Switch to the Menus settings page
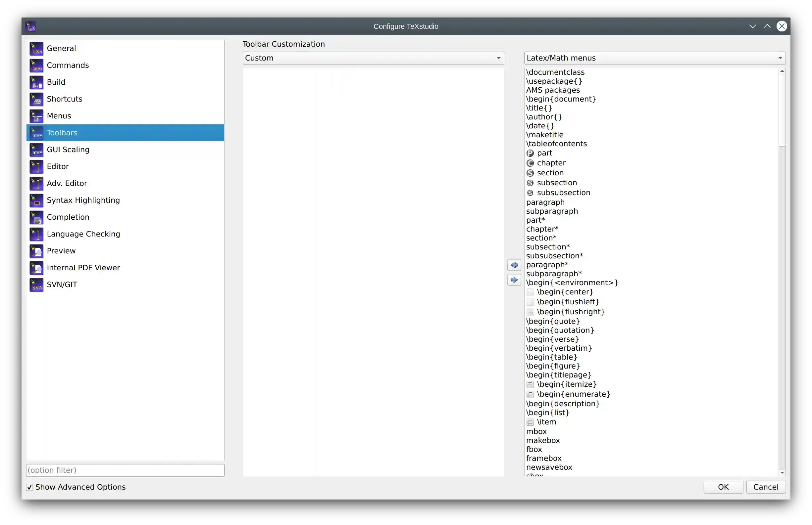Image resolution: width=812 pixels, height=525 pixels. pos(59,115)
